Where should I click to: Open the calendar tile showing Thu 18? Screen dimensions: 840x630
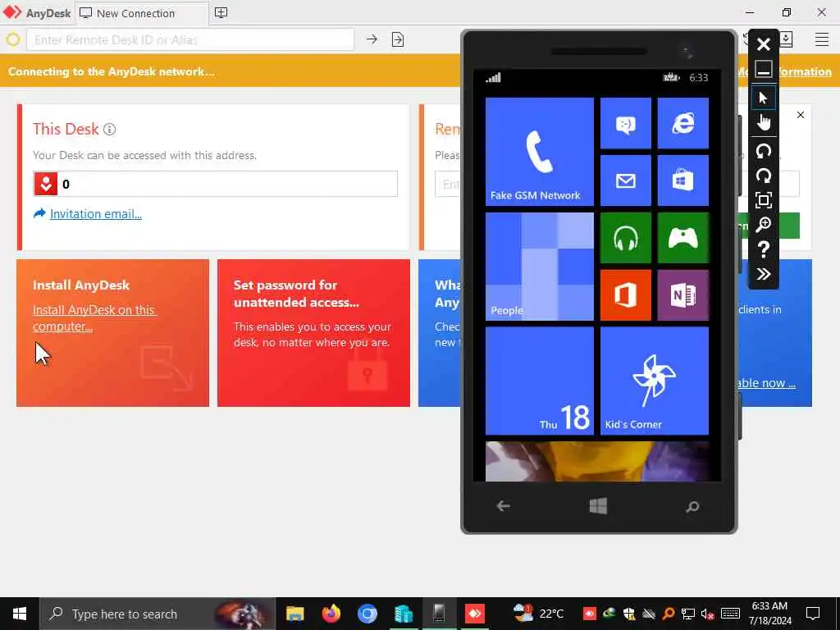pyautogui.click(x=540, y=381)
